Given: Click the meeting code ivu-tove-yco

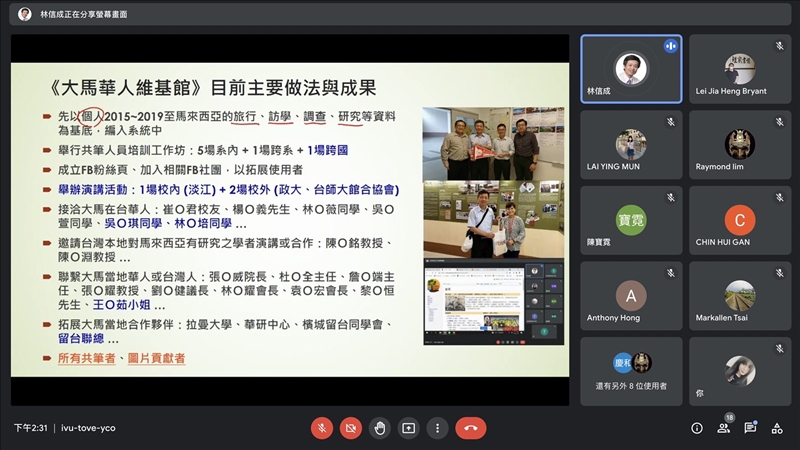Looking at the screenshot, I should click(x=88, y=428).
